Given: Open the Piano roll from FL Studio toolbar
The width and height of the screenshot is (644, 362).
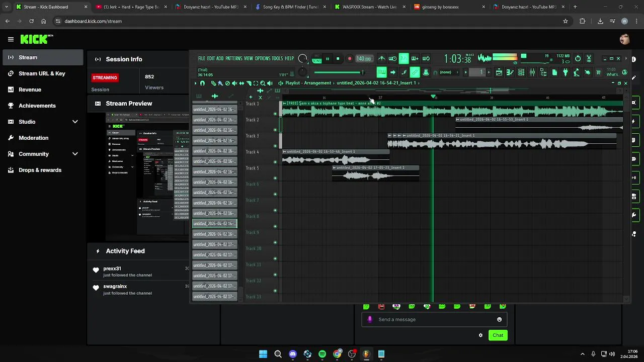Looking at the screenshot, I should [510, 72].
